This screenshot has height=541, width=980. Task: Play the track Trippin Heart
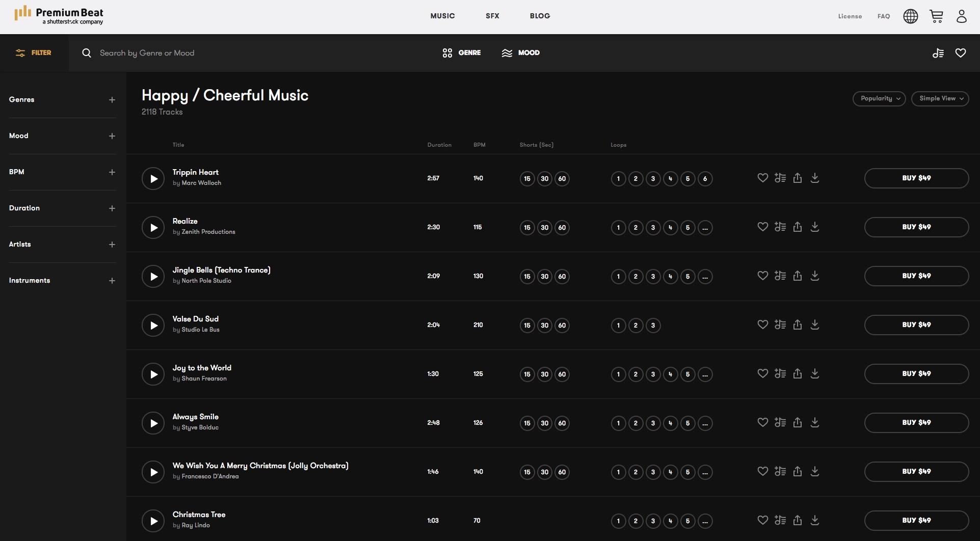point(153,178)
